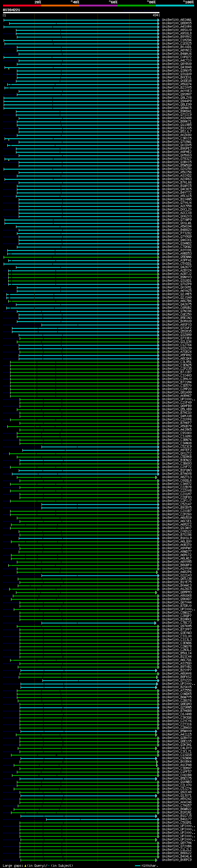
Task: Select the label UniRef100_Q944P9
Action: pos(176,101)
